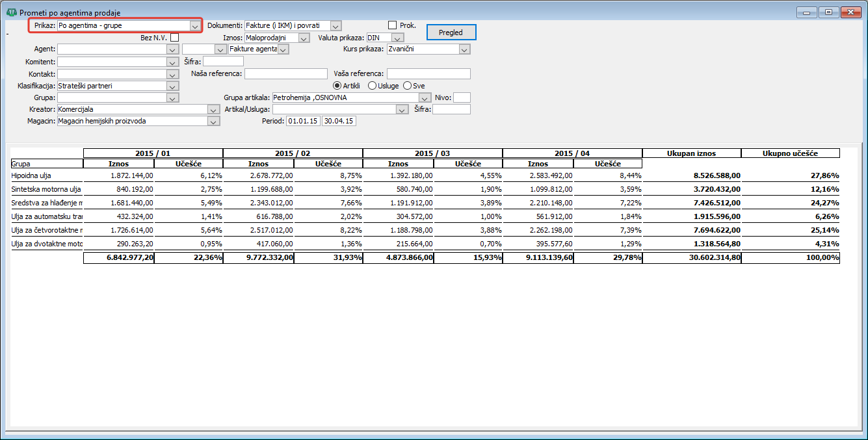The width and height of the screenshot is (868, 440).
Task: Enable the Prok. checkbox
Action: pos(392,25)
